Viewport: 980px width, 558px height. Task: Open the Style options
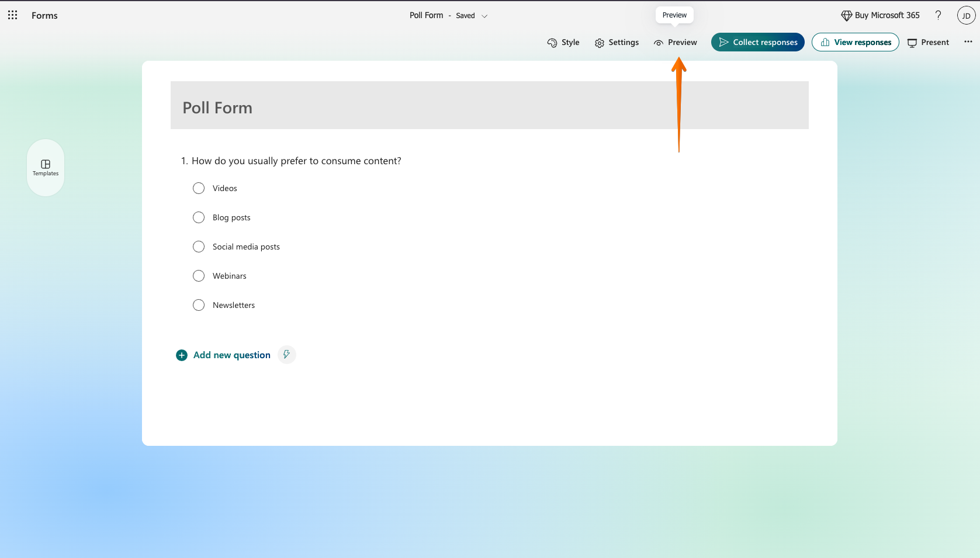(563, 42)
